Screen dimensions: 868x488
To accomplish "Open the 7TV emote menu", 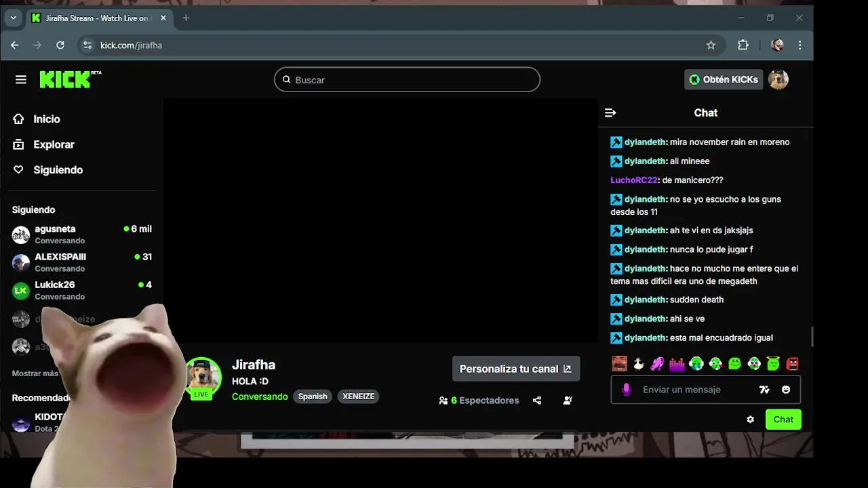I will click(x=764, y=390).
